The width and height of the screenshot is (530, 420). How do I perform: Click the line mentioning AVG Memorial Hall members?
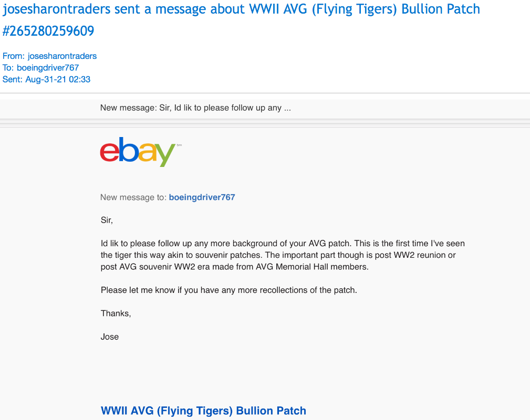coord(235,267)
